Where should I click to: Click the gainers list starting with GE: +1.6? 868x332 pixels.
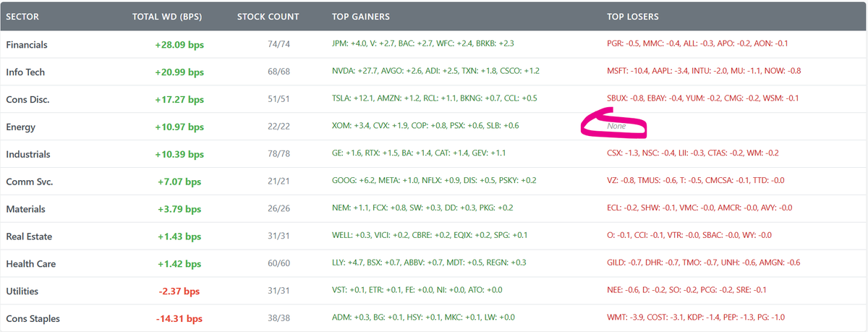click(x=419, y=154)
